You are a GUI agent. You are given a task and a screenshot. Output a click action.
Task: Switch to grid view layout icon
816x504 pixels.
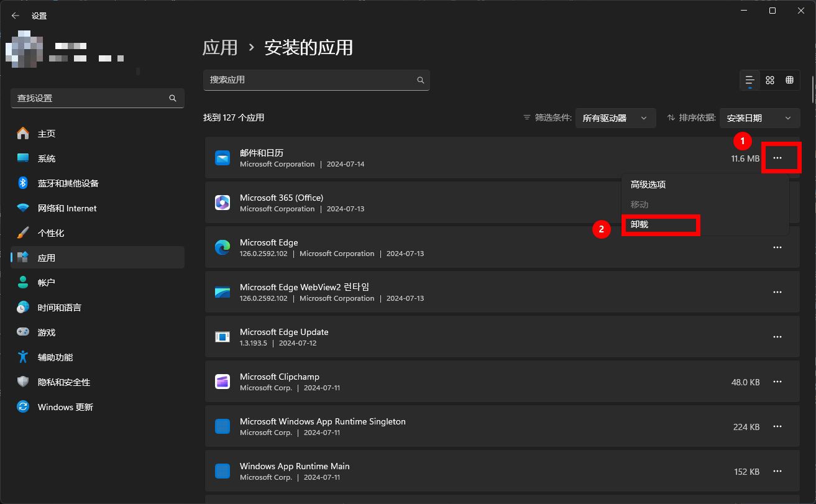(x=770, y=80)
